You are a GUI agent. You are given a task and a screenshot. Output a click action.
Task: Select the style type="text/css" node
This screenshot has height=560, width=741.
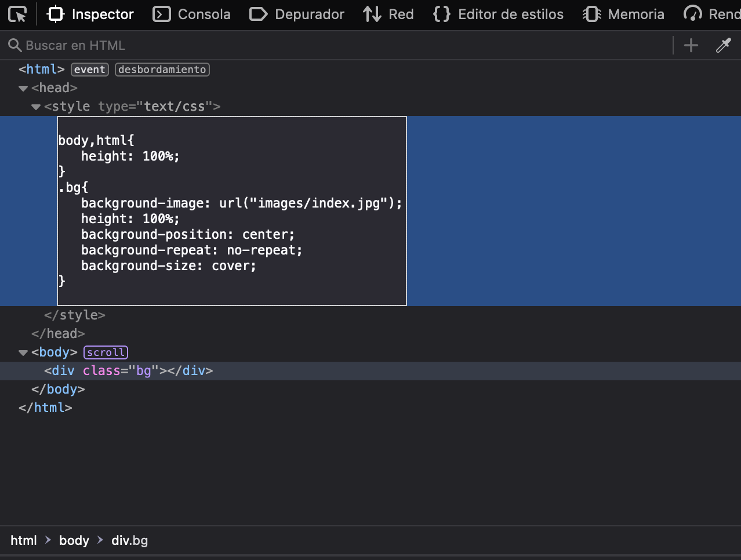132,106
